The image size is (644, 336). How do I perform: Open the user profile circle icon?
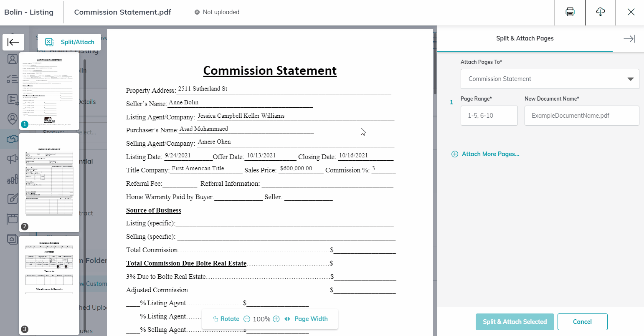(13, 119)
